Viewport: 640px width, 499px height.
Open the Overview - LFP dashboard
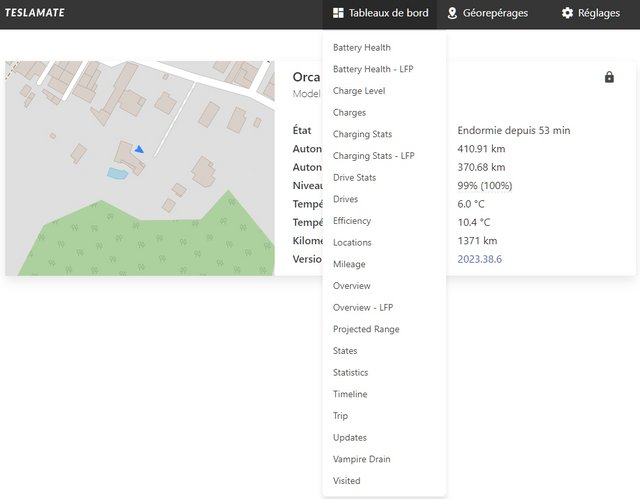[x=363, y=307]
